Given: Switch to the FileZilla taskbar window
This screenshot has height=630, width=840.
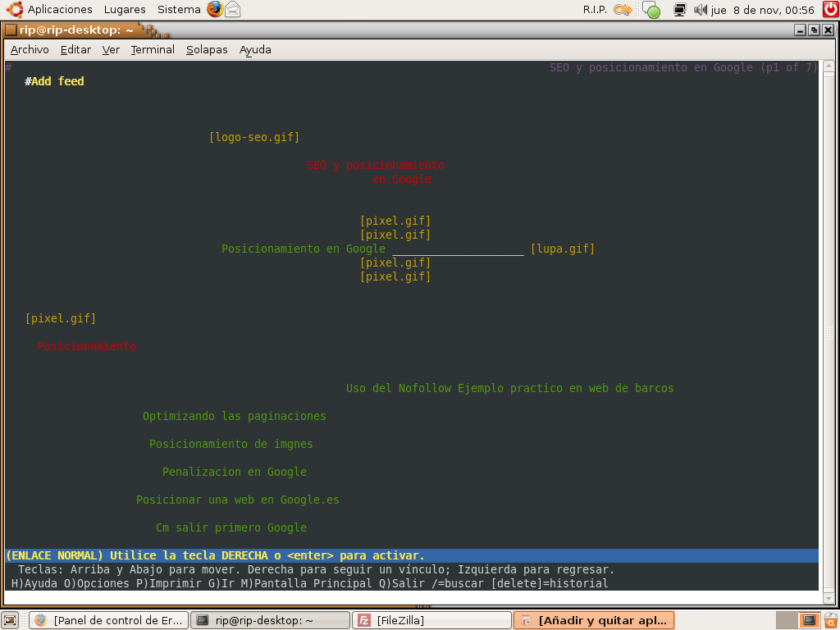Looking at the screenshot, I should click(x=431, y=620).
